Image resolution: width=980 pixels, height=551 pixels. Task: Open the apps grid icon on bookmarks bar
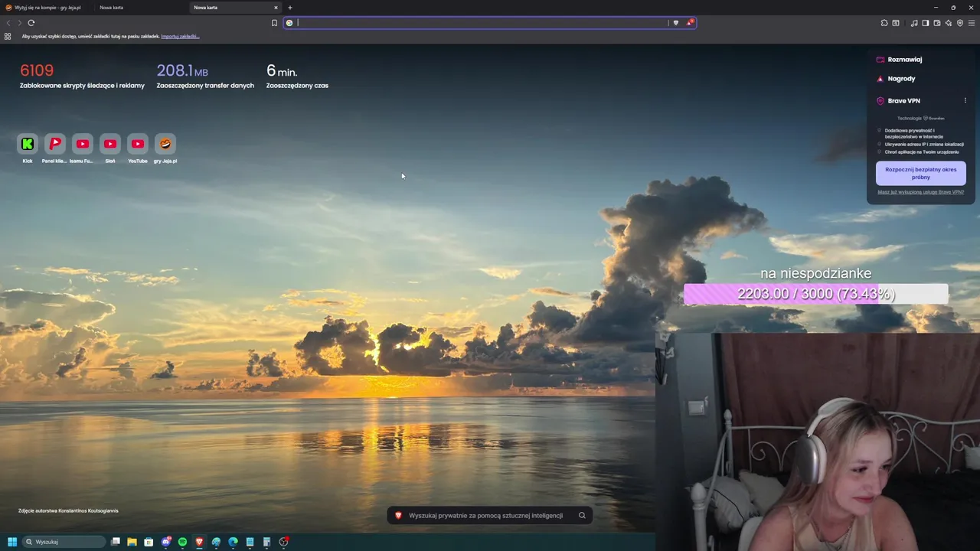(8, 36)
